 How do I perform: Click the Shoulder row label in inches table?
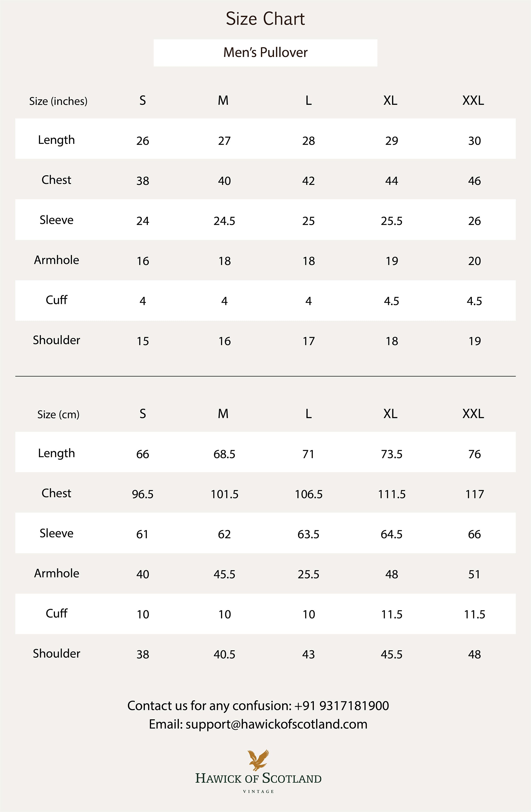point(57,340)
